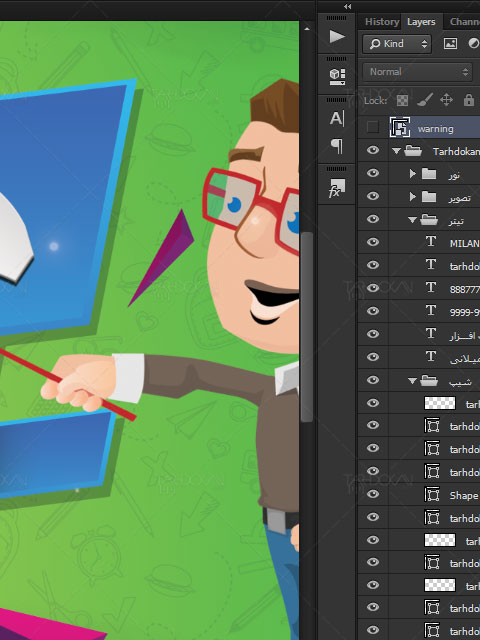Hide the Tarhdokan group
The width and height of the screenshot is (480, 640).
[373, 151]
